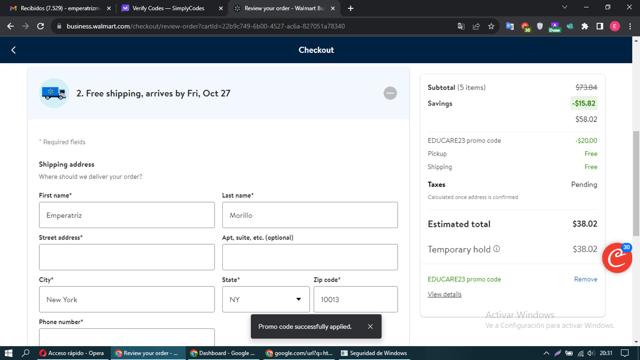Switch to Verify Codes SimplyCodes tab
Image resolution: width=640 pixels, height=360 pixels.
(x=168, y=8)
